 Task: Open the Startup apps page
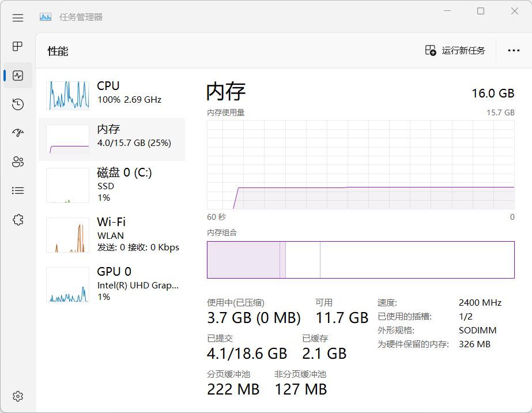(x=17, y=133)
